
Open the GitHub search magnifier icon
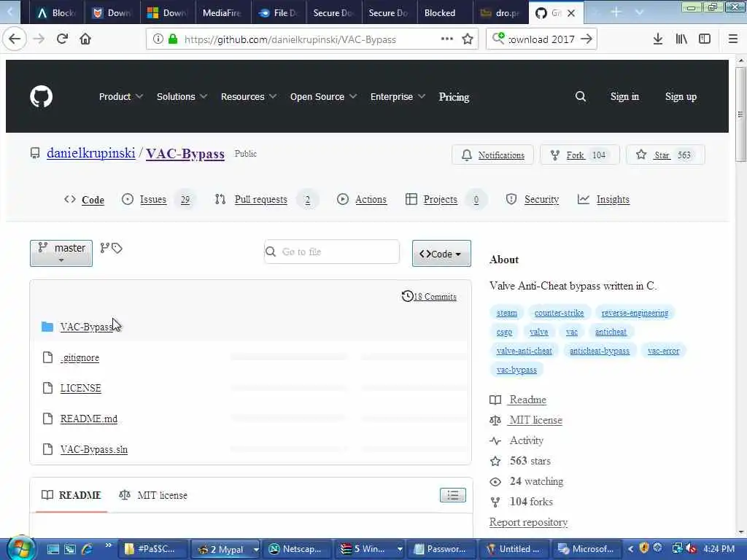pos(580,97)
